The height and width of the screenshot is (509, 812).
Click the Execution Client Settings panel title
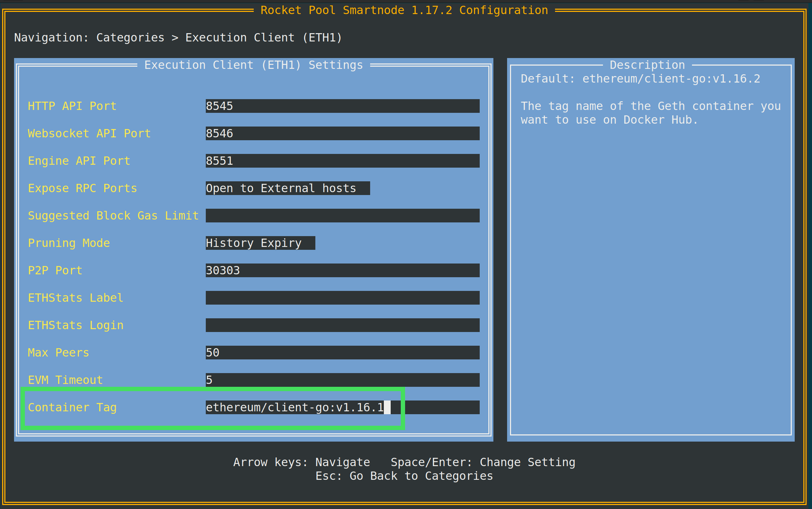pos(253,65)
